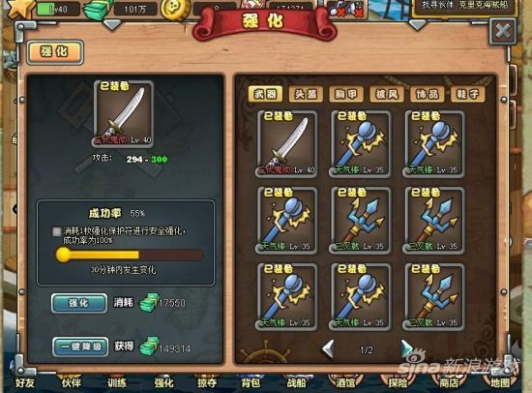Expand the top-left downward triangle handle
Screen dimensions: 532x393
point(112,25)
